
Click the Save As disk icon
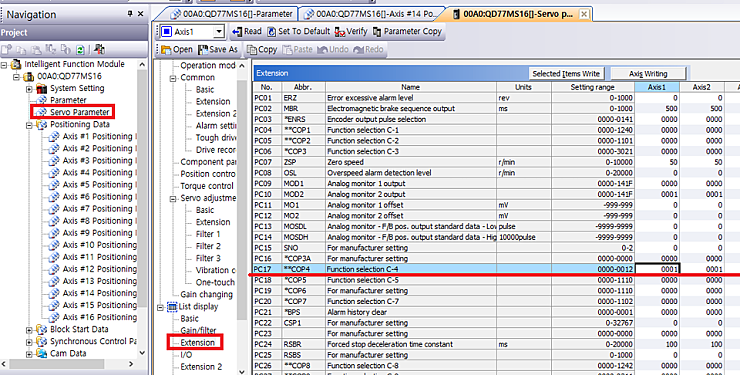tap(203, 50)
